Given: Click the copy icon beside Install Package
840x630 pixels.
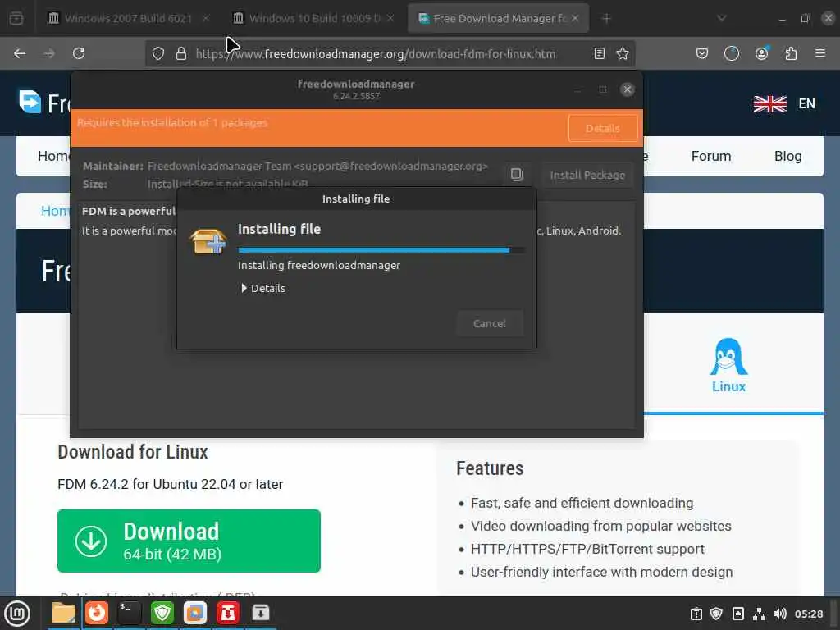Looking at the screenshot, I should tap(517, 175).
